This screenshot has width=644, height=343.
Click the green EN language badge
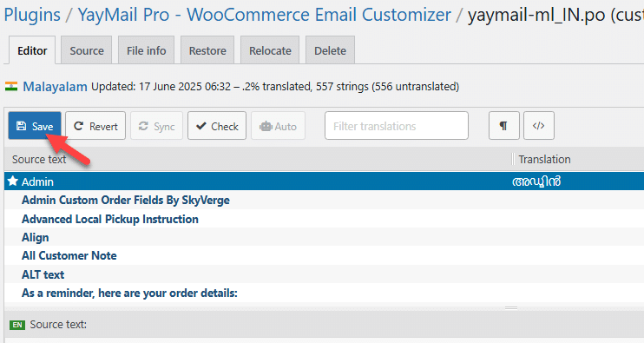click(x=16, y=325)
